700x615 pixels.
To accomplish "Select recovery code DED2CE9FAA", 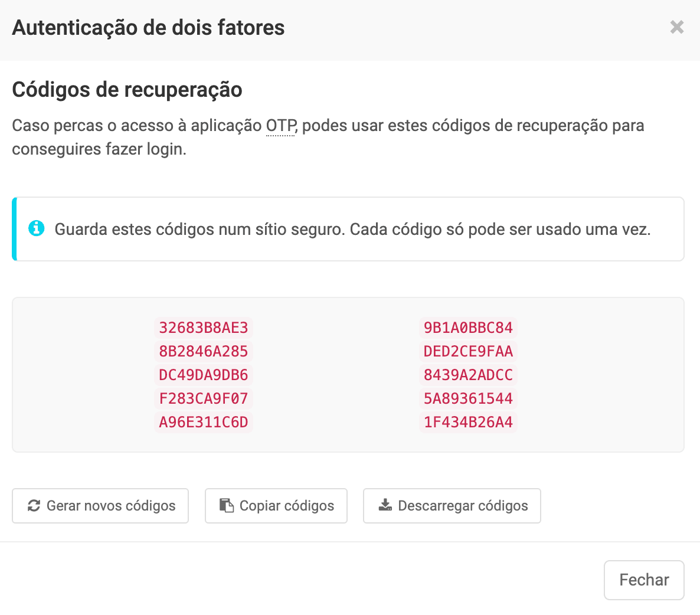I will point(468,351).
